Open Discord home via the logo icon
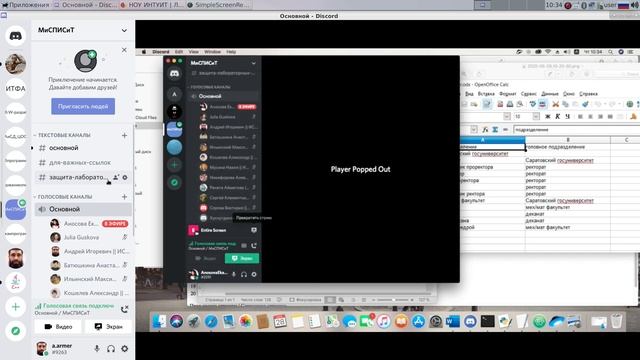Image resolution: width=640 pixels, height=360 pixels. point(16,36)
